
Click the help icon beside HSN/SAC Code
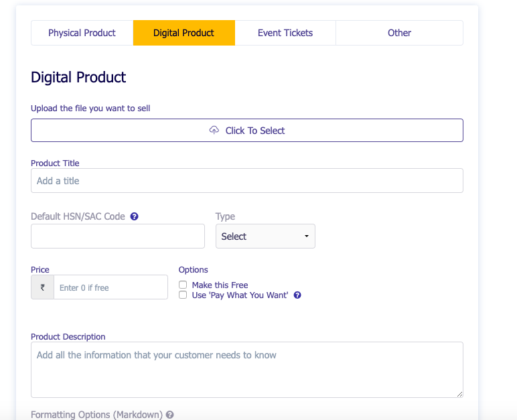[135, 216]
